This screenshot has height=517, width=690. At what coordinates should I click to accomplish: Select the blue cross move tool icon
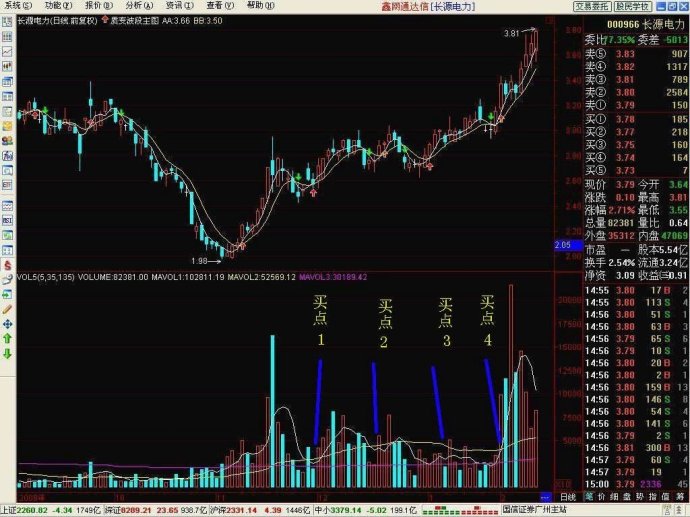7,324
